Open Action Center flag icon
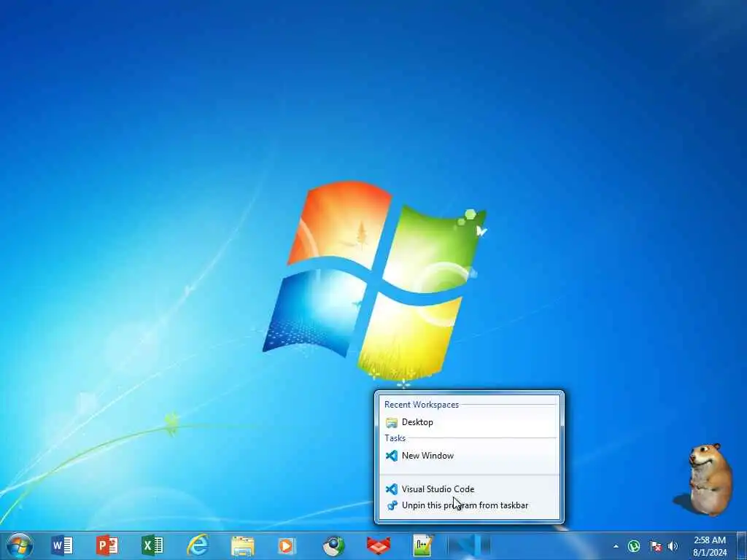 point(656,547)
